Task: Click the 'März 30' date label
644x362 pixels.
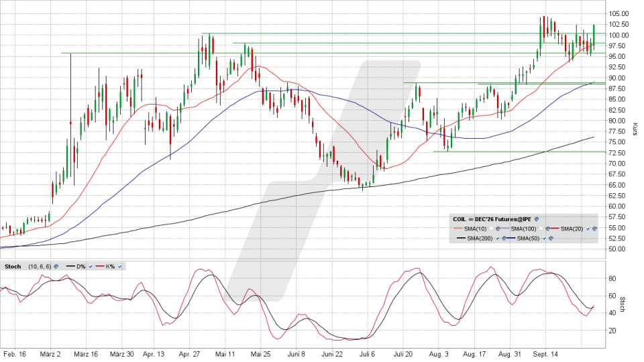Action: (122, 354)
